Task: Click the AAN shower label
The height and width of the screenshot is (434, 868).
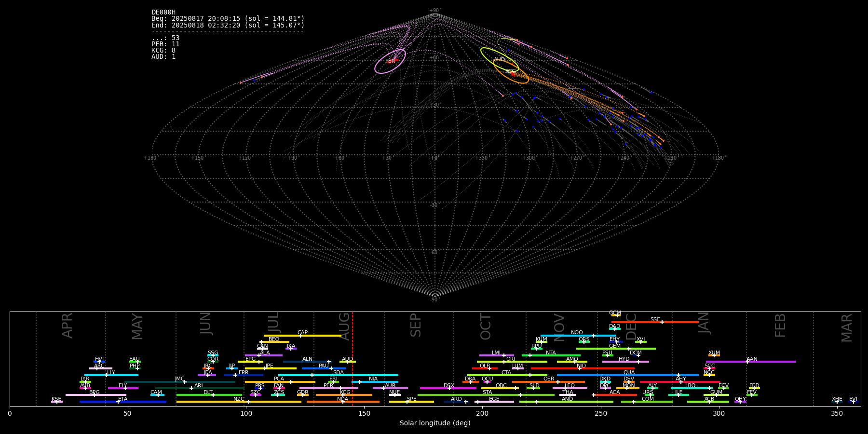Action: click(x=752, y=359)
